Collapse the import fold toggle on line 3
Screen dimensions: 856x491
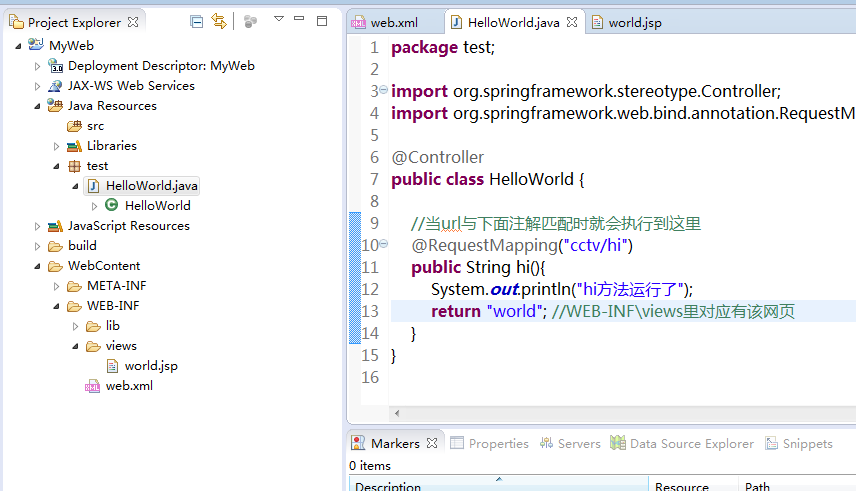[x=384, y=91]
